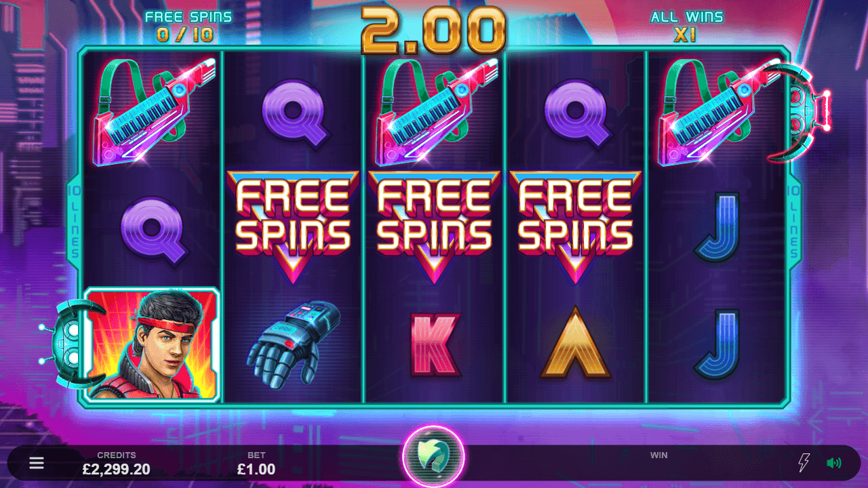Click the Free Spins symbol on second reel
The image size is (868, 488).
click(293, 226)
